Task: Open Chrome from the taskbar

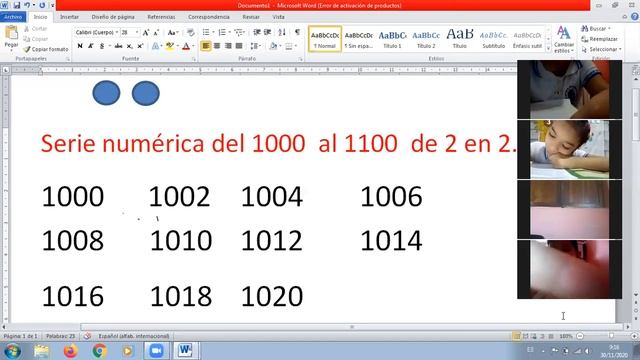Action: (99, 351)
